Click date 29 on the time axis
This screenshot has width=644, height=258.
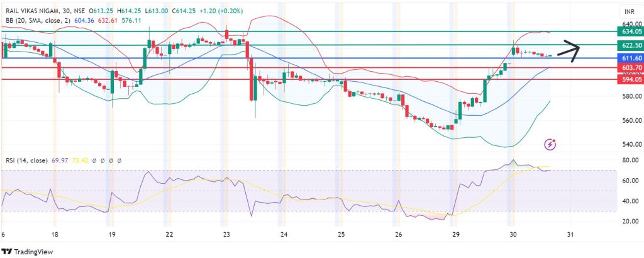pos(455,233)
